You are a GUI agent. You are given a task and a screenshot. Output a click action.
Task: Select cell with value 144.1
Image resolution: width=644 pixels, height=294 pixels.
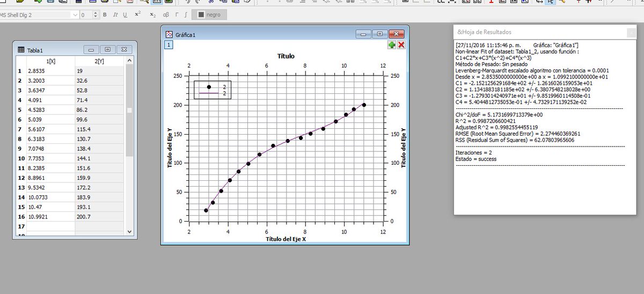99,158
